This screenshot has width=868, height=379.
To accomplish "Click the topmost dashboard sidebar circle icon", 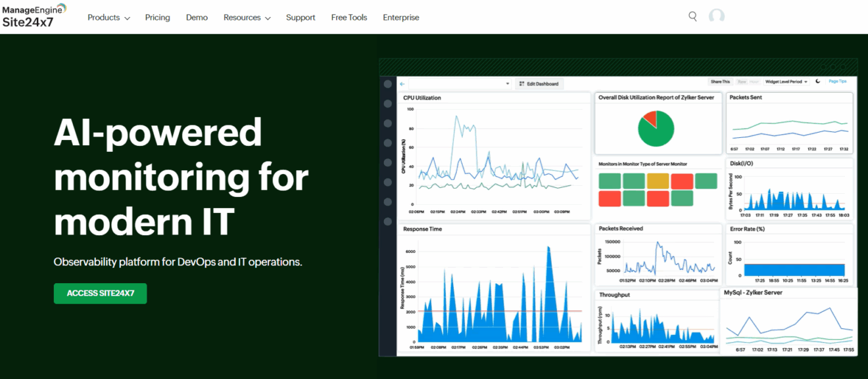I will tap(387, 84).
